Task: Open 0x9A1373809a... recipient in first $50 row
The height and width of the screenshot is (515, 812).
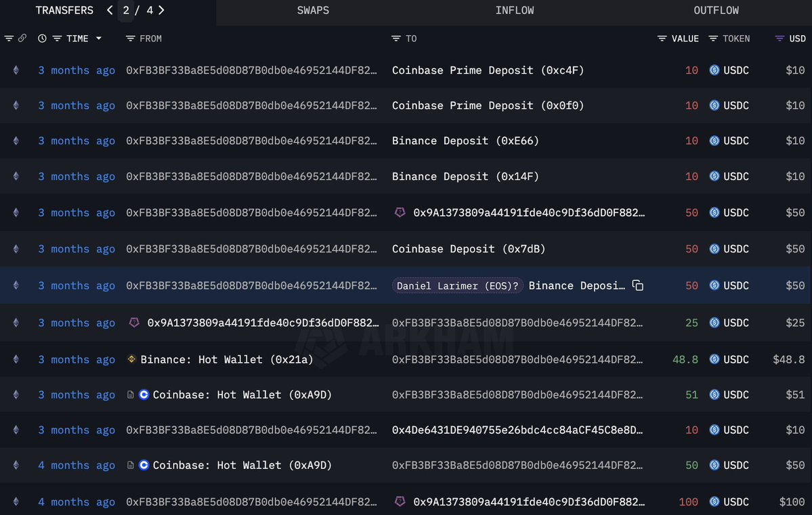Action: [x=529, y=212]
